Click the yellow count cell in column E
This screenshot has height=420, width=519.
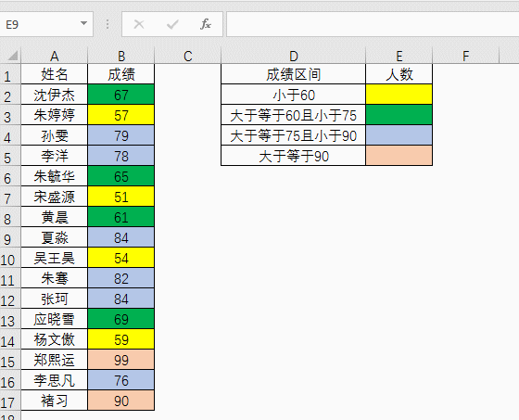click(399, 95)
